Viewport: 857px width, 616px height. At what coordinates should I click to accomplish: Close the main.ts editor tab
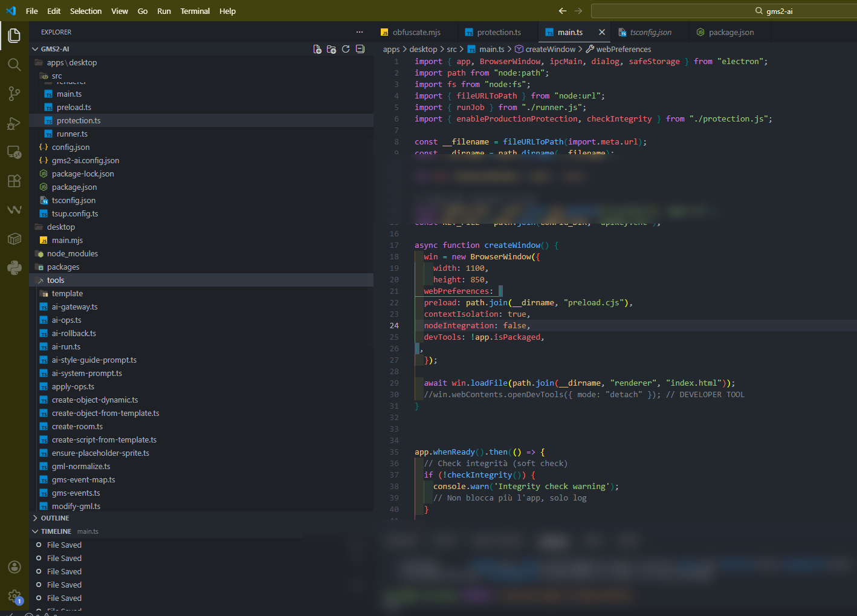[x=602, y=32]
